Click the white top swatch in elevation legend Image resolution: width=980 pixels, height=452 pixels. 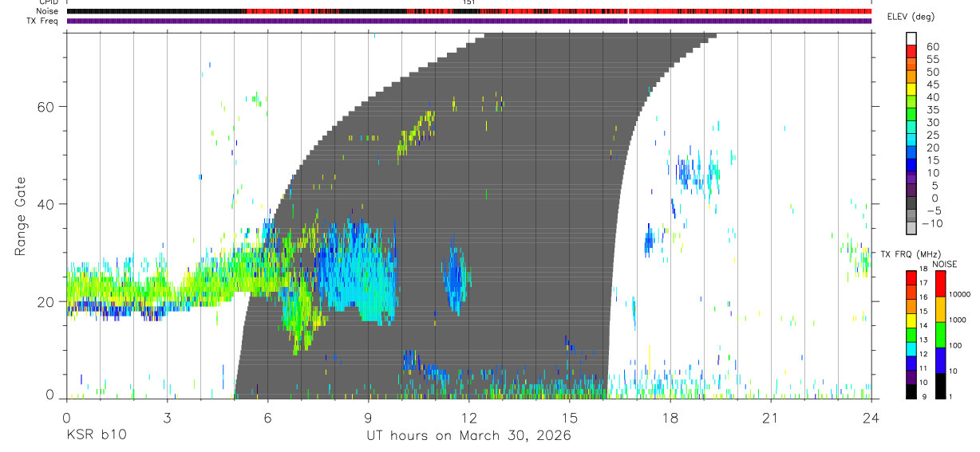point(911,37)
